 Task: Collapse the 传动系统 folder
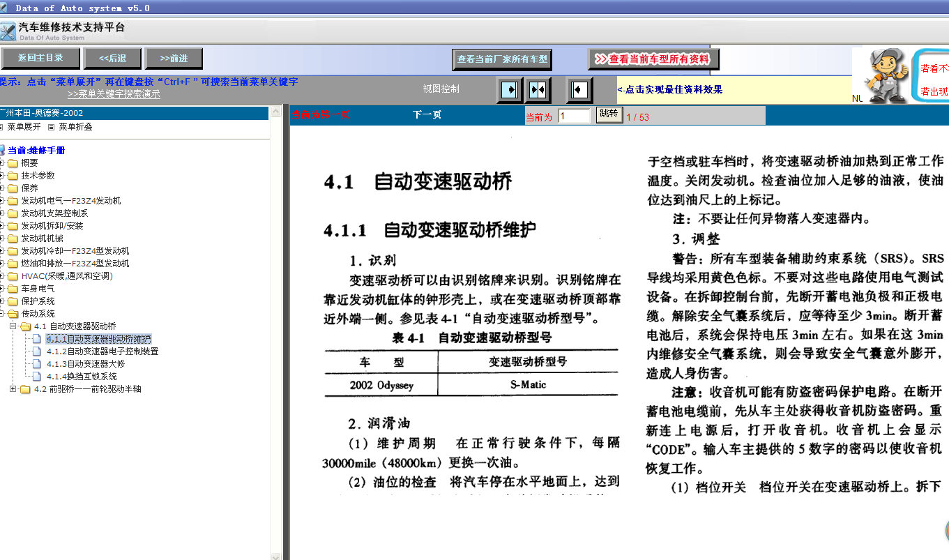[2, 313]
